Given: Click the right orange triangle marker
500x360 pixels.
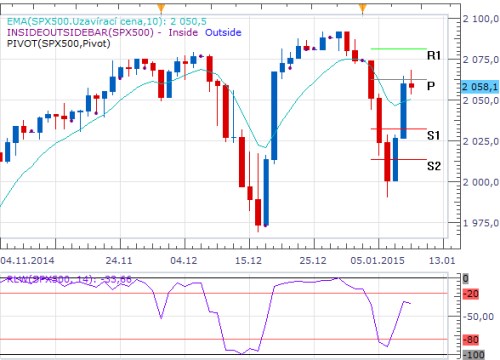Looking at the screenshot, I should 363,7.
